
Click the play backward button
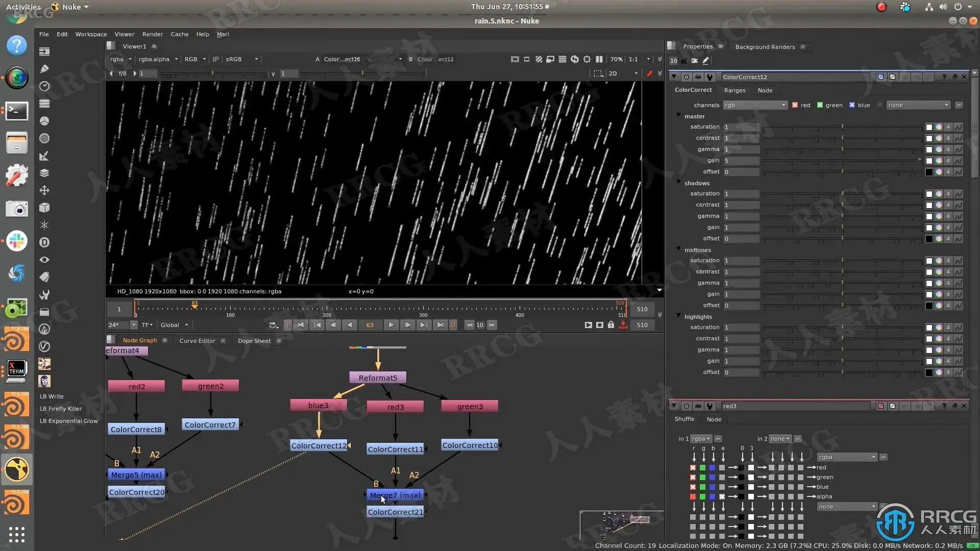tap(350, 325)
